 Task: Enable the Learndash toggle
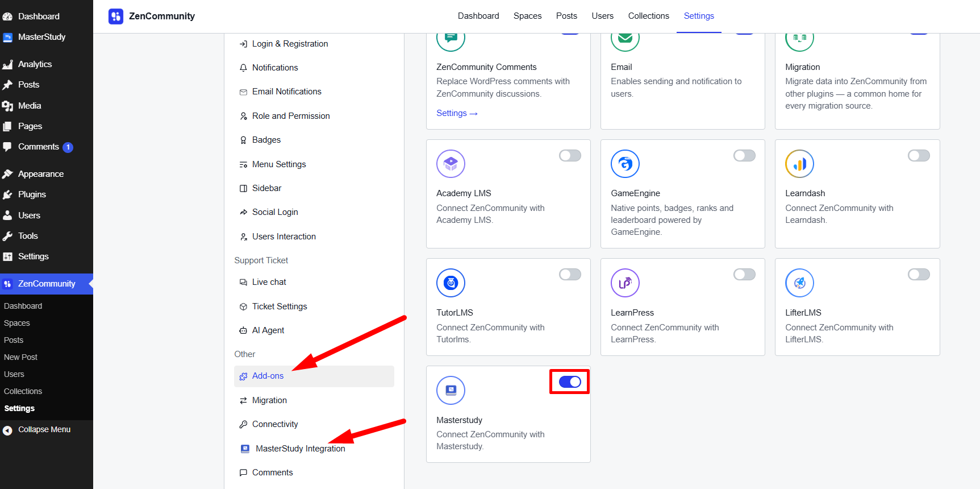coord(919,156)
